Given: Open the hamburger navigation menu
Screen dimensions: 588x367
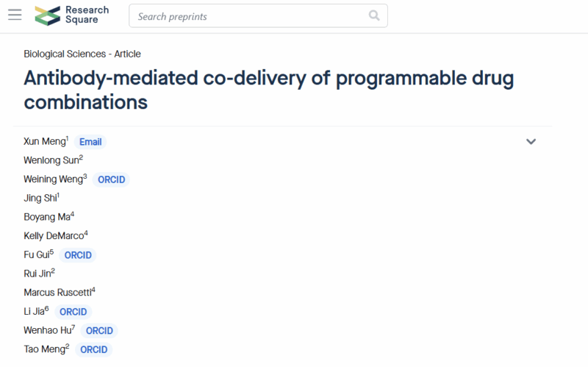Looking at the screenshot, I should [15, 15].
